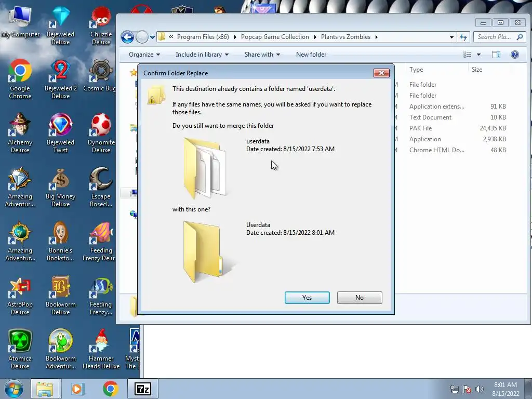Click the Back arrow in Explorer

128,37
